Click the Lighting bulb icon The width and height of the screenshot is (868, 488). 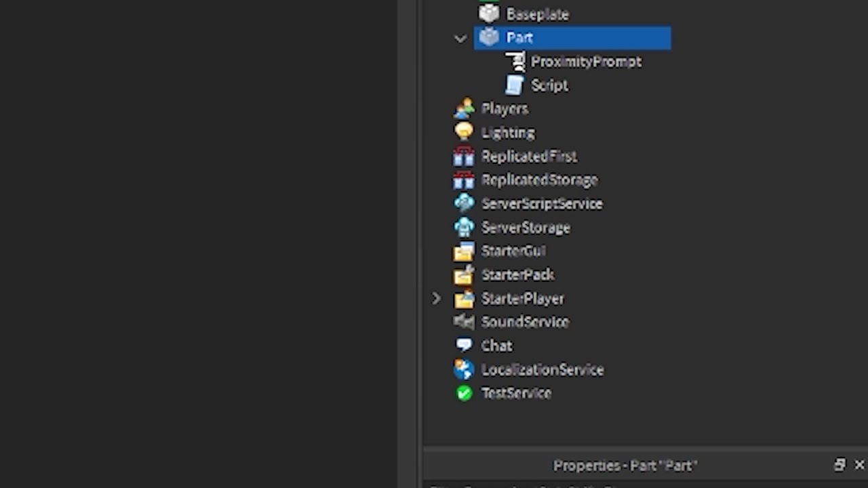[465, 132]
